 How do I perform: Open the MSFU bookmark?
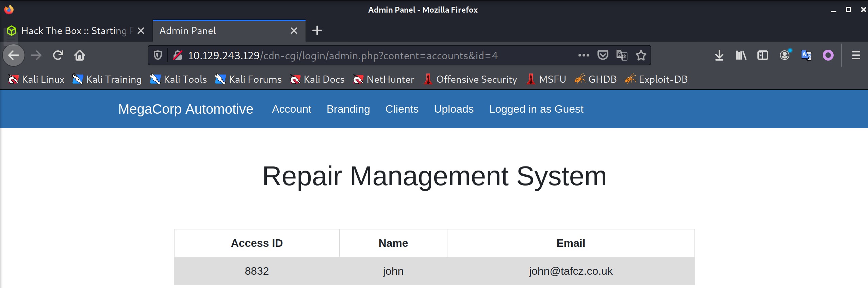(546, 79)
